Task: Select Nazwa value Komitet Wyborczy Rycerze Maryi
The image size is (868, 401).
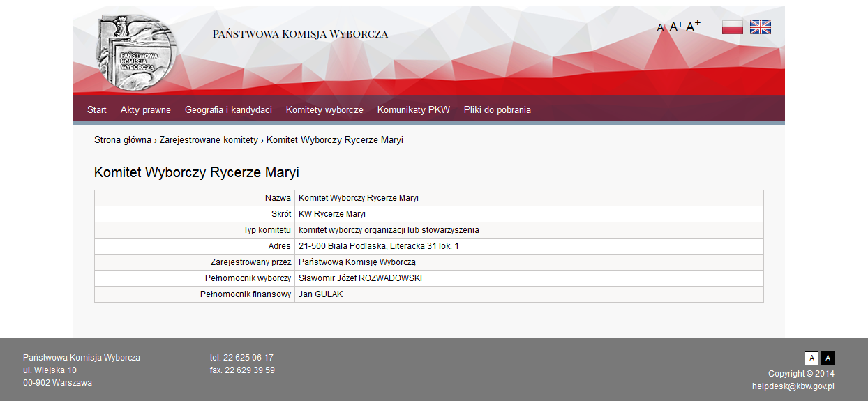Action: [529, 198]
